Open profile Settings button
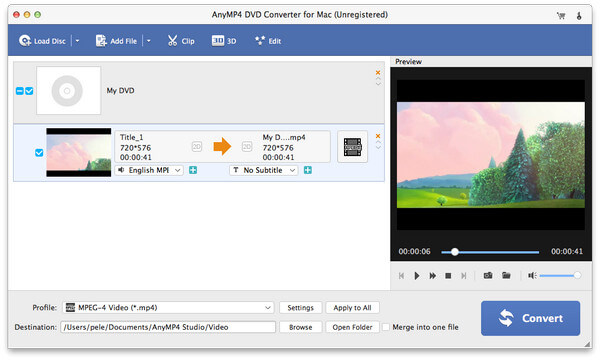Viewport: 600px width, 360px height. (x=300, y=308)
